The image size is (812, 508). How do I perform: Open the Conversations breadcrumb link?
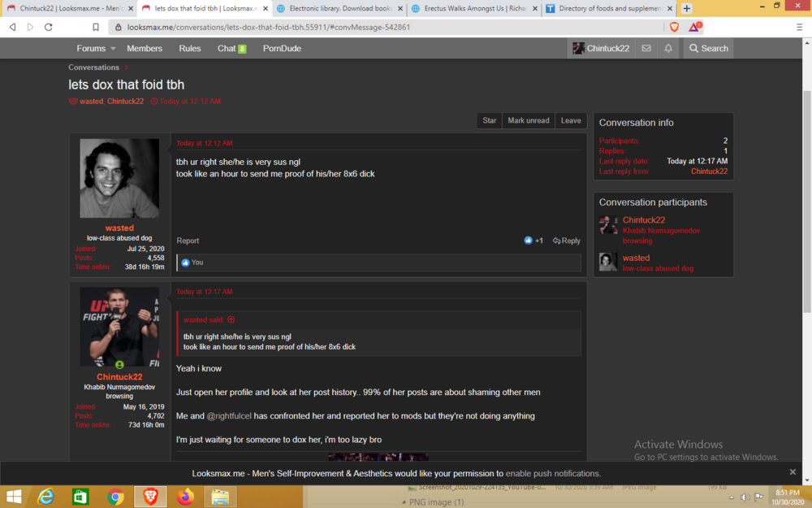coord(93,67)
